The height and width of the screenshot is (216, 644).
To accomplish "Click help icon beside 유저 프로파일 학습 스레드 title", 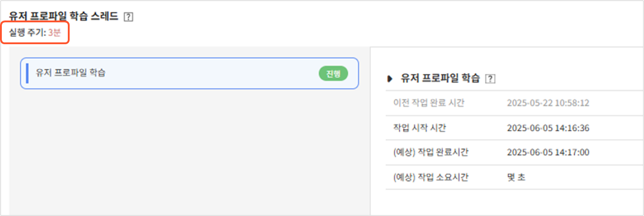I will [x=129, y=17].
